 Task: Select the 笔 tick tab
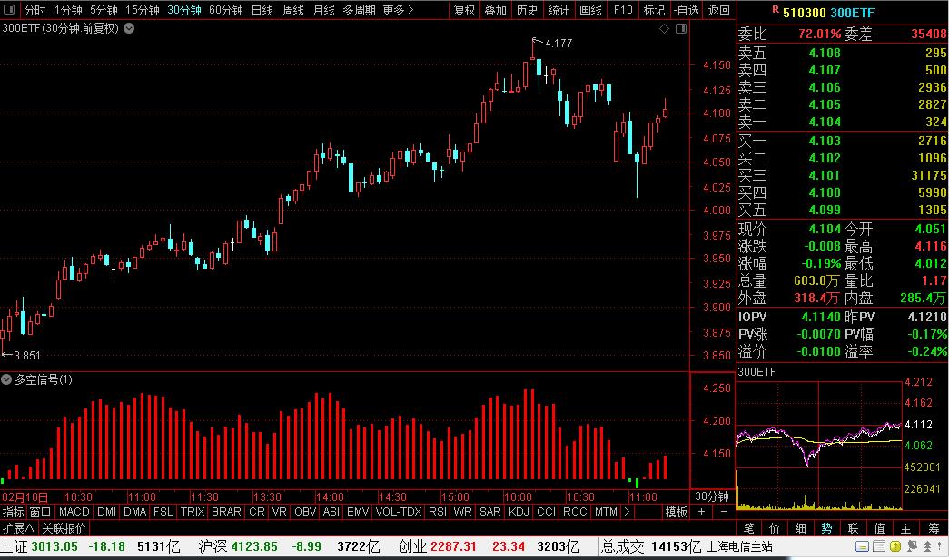coord(748,528)
